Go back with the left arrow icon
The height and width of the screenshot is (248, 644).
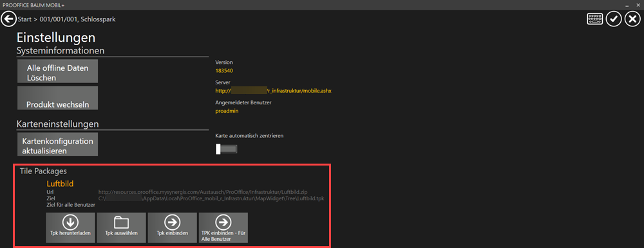click(8, 19)
